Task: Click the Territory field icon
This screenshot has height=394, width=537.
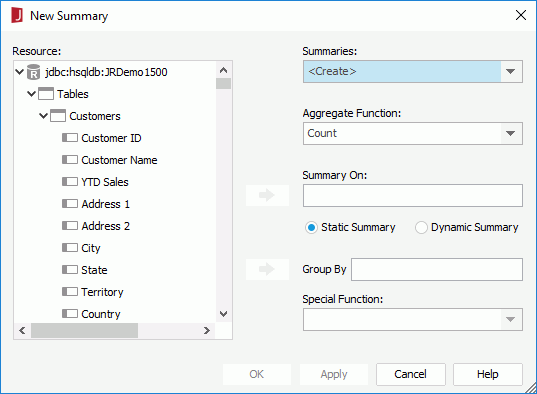Action: click(x=70, y=292)
